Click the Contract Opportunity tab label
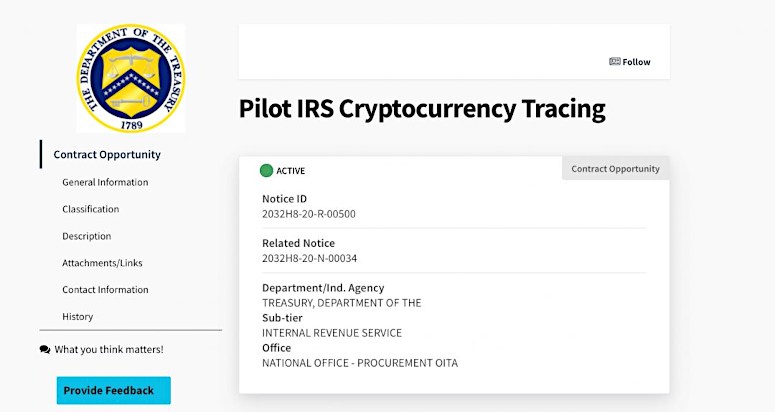Image resolution: width=775 pixels, height=412 pixels. coord(615,168)
